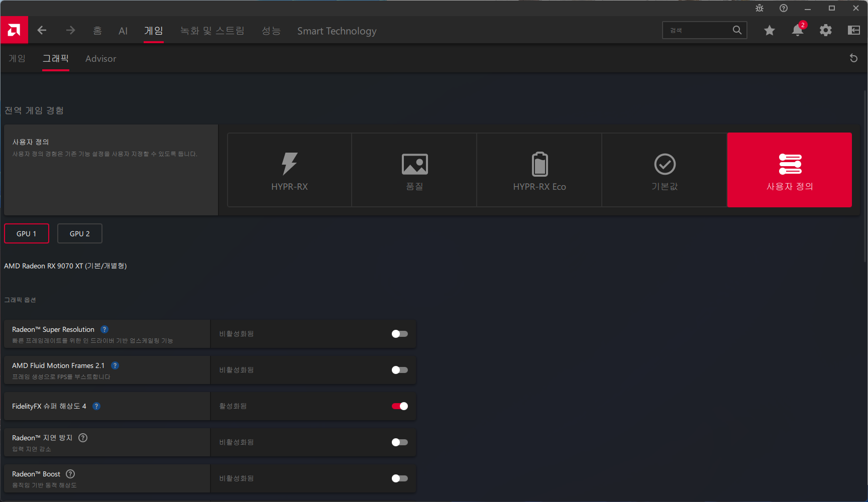This screenshot has width=868, height=502.
Task: Disable FidelityFX 슈퍼 해상도 4 toggle
Action: click(400, 406)
